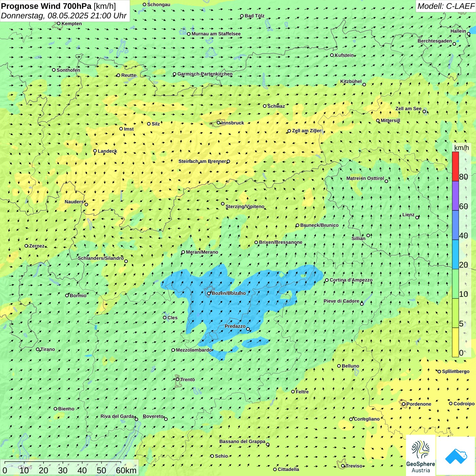Click the 'Spilimbergo' label
Viewport: 476px width, 476px height.
[x=456, y=371]
